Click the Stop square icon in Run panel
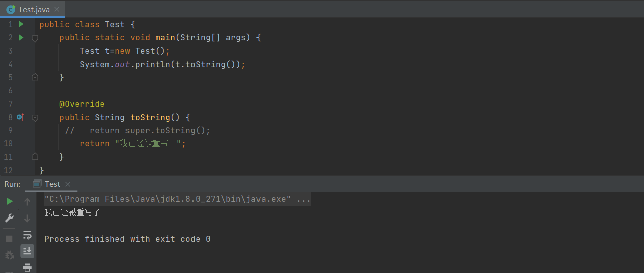 [10, 238]
